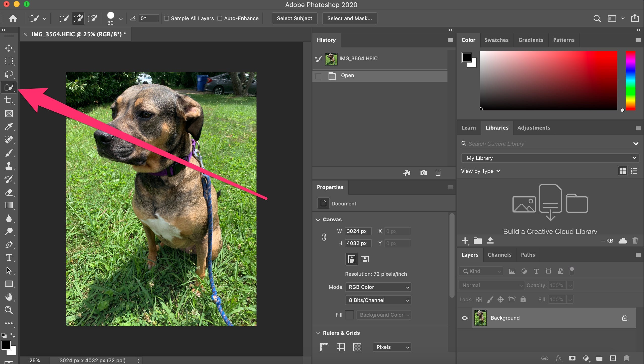Switch to the Swatches tab
The image size is (644, 364).
point(496,40)
